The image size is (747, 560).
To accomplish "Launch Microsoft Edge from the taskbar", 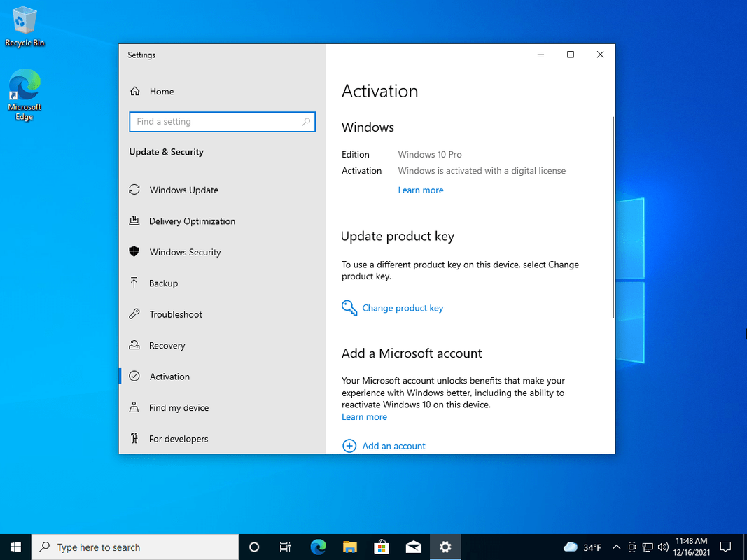I will tap(318, 547).
